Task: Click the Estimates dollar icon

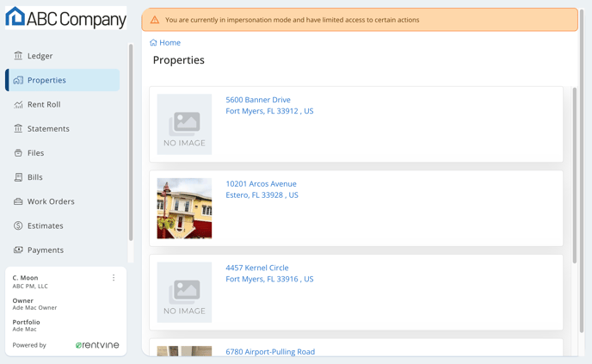Action: tap(18, 225)
